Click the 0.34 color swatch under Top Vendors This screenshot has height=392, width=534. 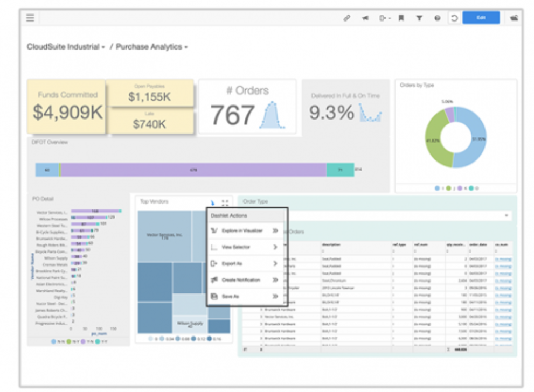point(161,338)
